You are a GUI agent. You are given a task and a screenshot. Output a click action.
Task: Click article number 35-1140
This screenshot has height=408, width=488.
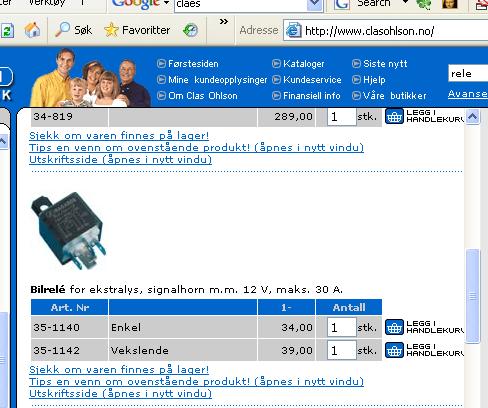click(x=56, y=327)
